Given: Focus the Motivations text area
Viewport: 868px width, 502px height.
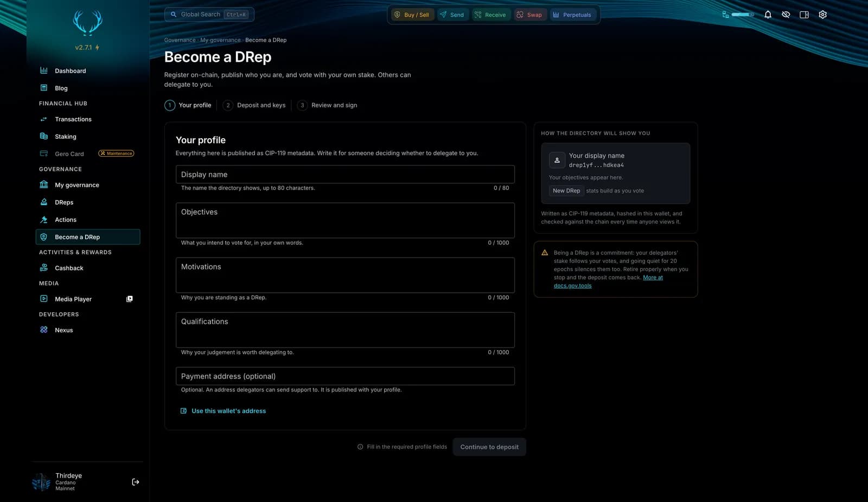Looking at the screenshot, I should [345, 275].
